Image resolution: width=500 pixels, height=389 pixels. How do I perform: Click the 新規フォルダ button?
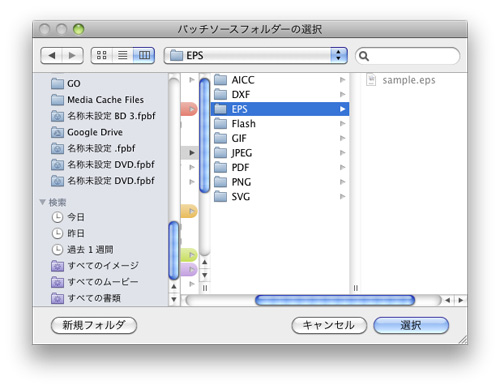(94, 325)
